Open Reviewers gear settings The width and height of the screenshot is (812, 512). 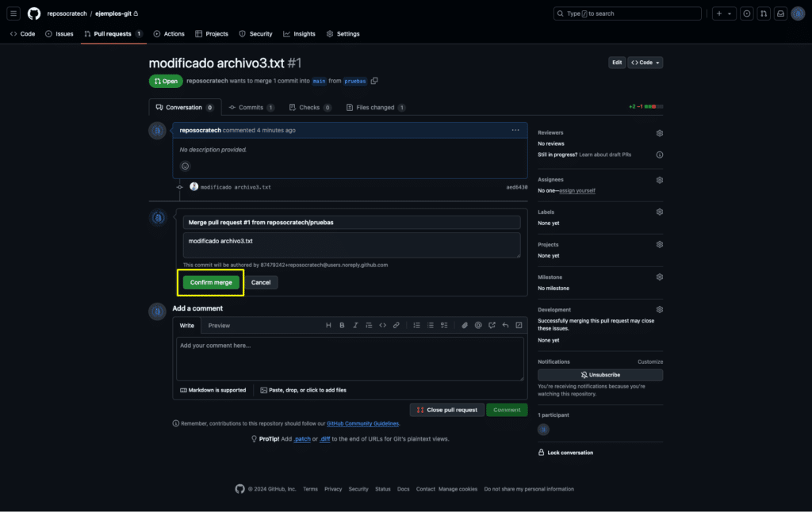tap(659, 133)
